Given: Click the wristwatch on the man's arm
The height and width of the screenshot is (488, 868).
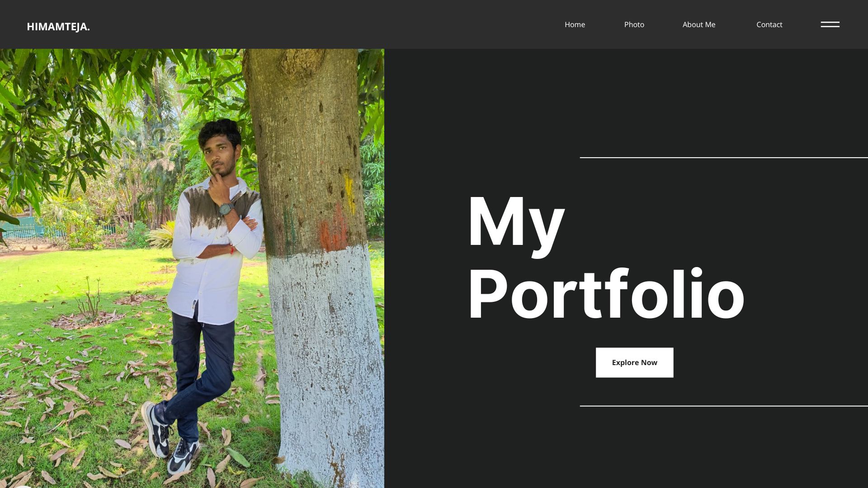Looking at the screenshot, I should (x=226, y=209).
